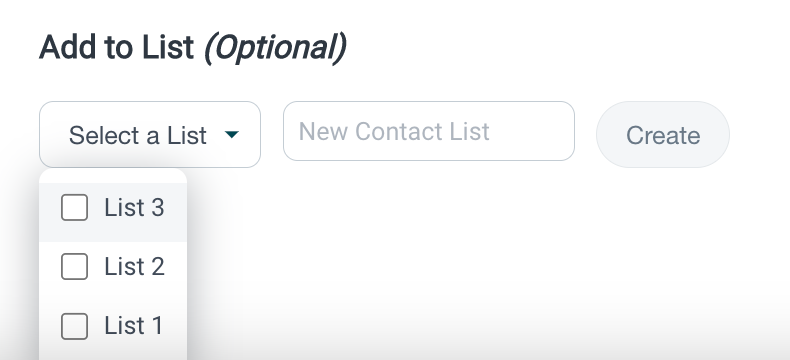Check the List 3 checkbox
790x360 pixels.
75,207
